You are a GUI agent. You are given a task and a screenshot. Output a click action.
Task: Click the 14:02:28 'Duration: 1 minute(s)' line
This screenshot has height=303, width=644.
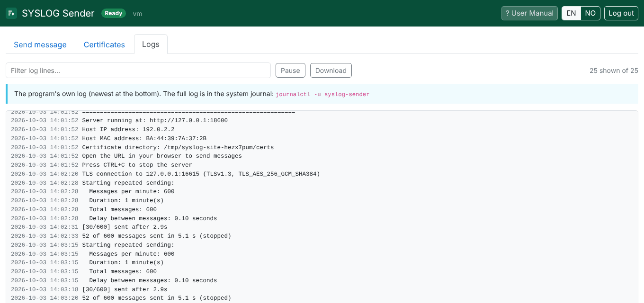click(88, 200)
